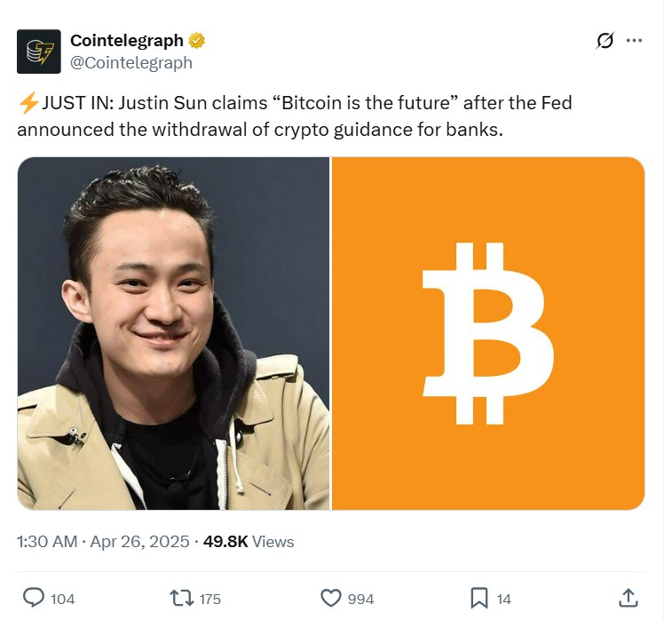Click the Cointelegraph display name

127,41
